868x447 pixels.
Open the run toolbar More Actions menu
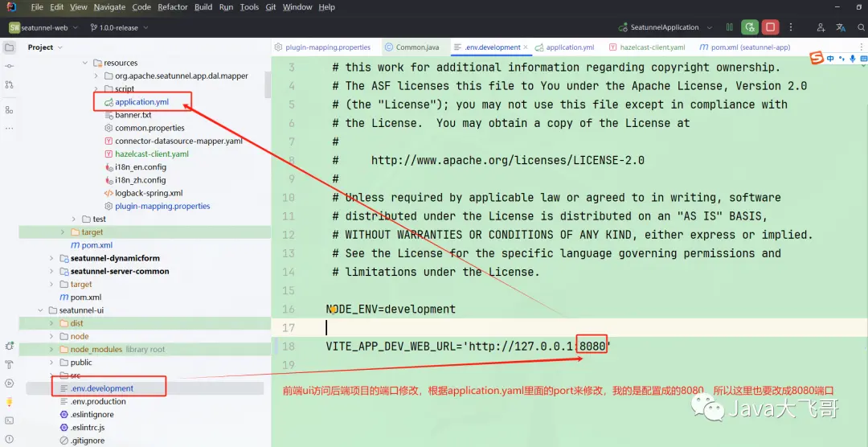pos(791,27)
